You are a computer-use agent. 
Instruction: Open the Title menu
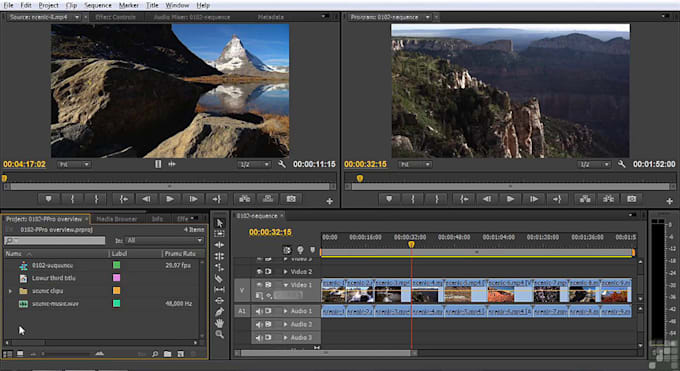(x=152, y=5)
